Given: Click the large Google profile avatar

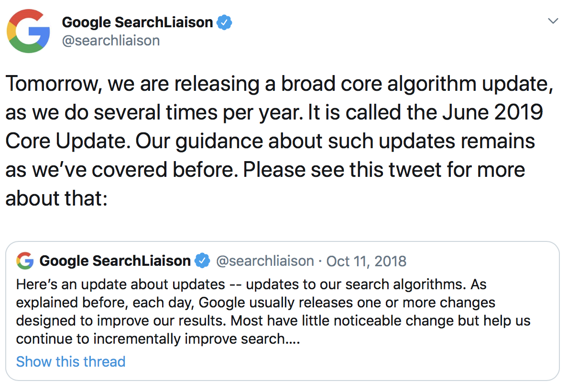Looking at the screenshot, I should click(x=28, y=31).
